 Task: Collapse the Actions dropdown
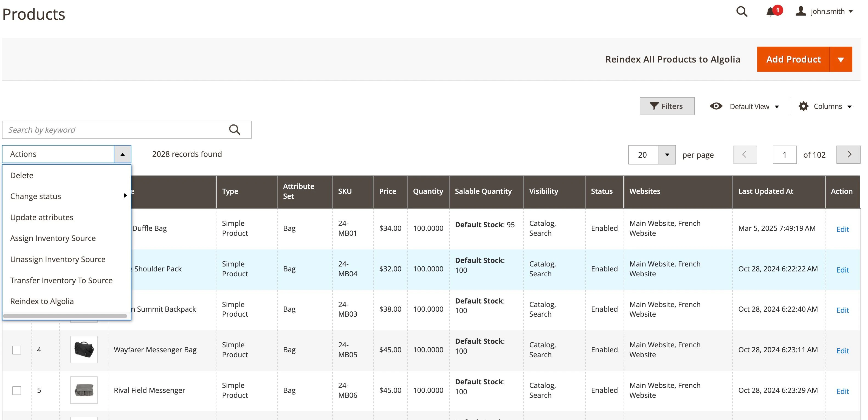(122, 154)
